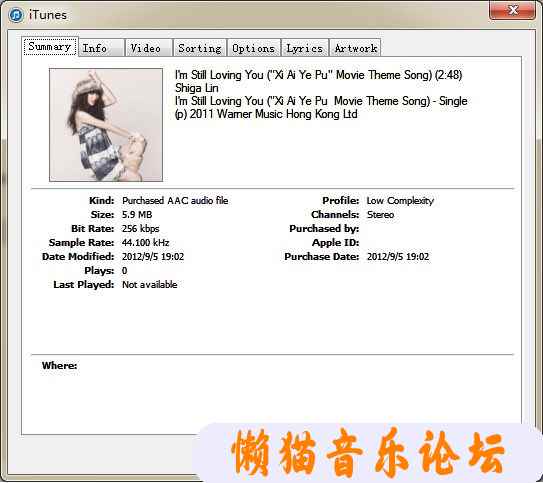Click the 'Where:' label
Screen dimensions: 543x483
(59, 366)
